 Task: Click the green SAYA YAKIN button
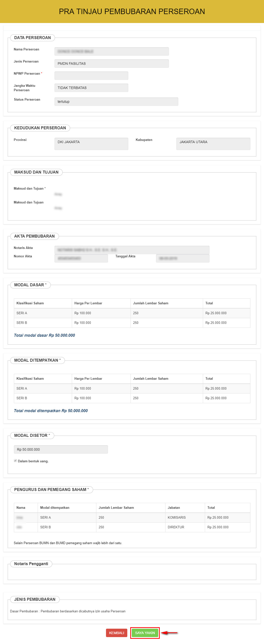pyautogui.click(x=145, y=632)
